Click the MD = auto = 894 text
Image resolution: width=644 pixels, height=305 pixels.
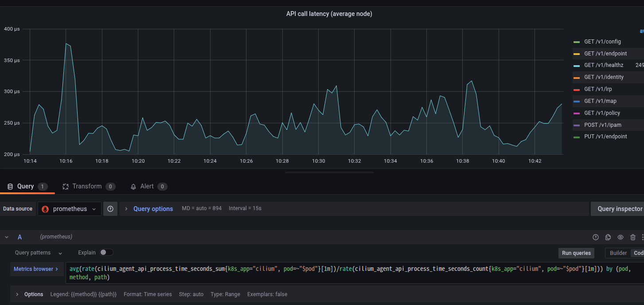point(202,208)
